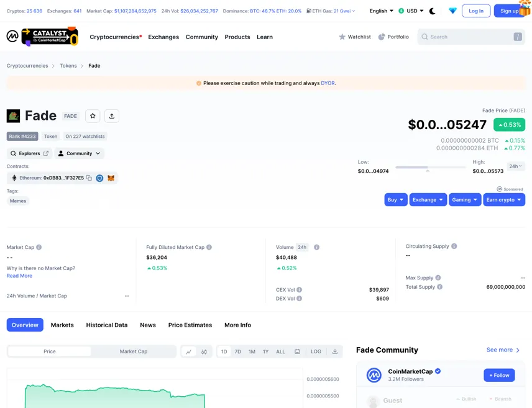Toggle dark mode moon icon
This screenshot has height=408, width=532.
433,11
